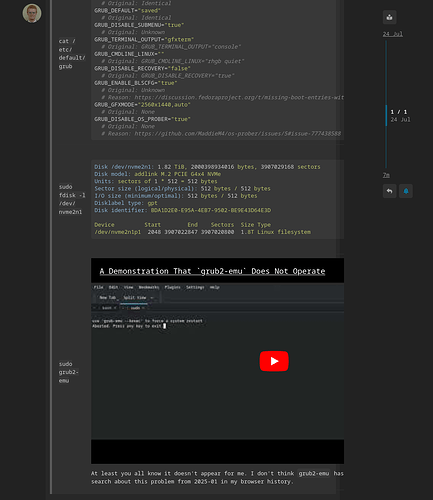
Task: Click inside the GRUB_DEFAULT config code block
Action: point(217,68)
